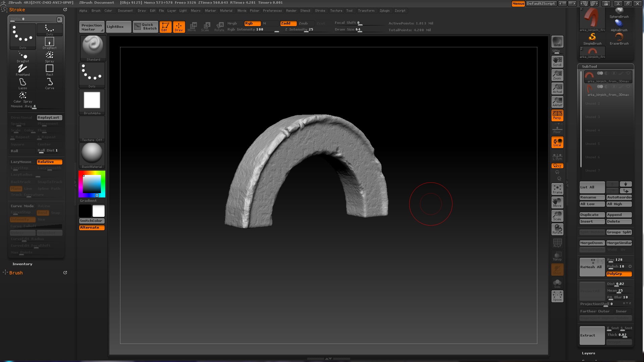The height and width of the screenshot is (362, 644).
Task: Open the Zplugin menu
Action: point(384,11)
